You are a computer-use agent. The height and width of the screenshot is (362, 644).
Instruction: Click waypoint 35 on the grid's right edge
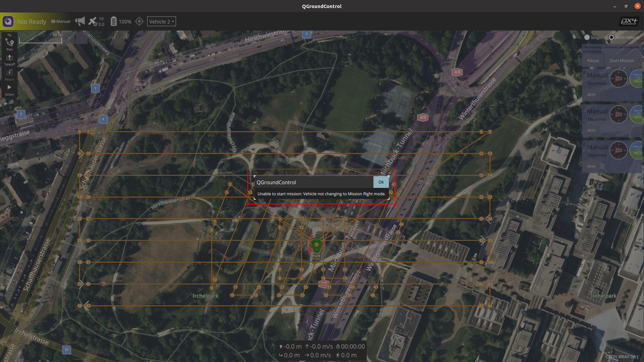[481, 262]
